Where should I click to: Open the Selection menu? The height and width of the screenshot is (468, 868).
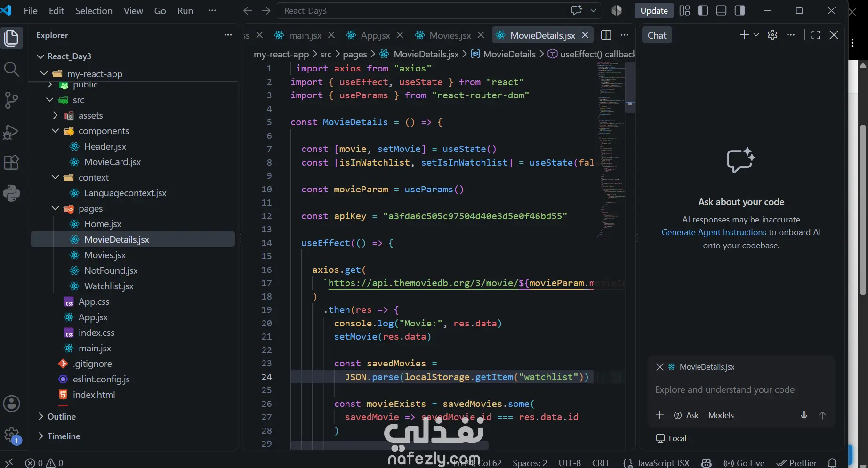pos(94,10)
